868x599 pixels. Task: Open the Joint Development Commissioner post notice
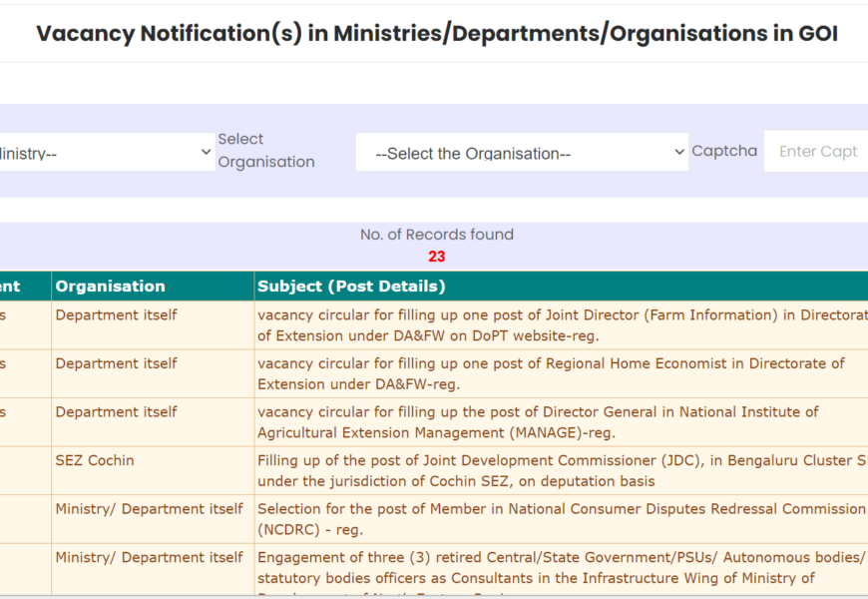coord(559,470)
